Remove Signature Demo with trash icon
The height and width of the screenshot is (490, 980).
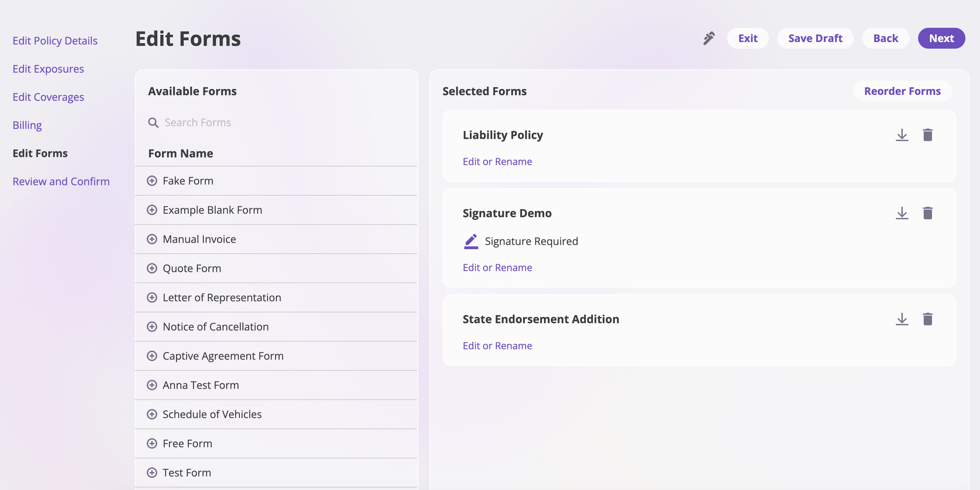pos(927,213)
